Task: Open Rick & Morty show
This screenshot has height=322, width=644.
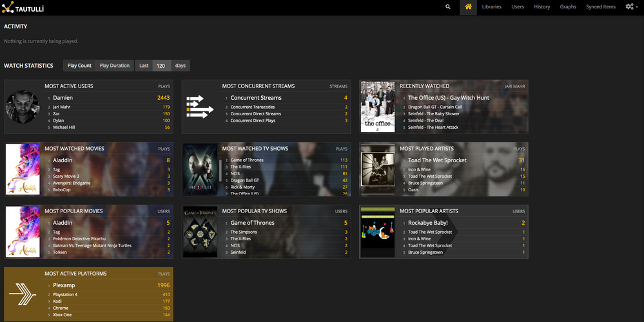Action: click(242, 187)
